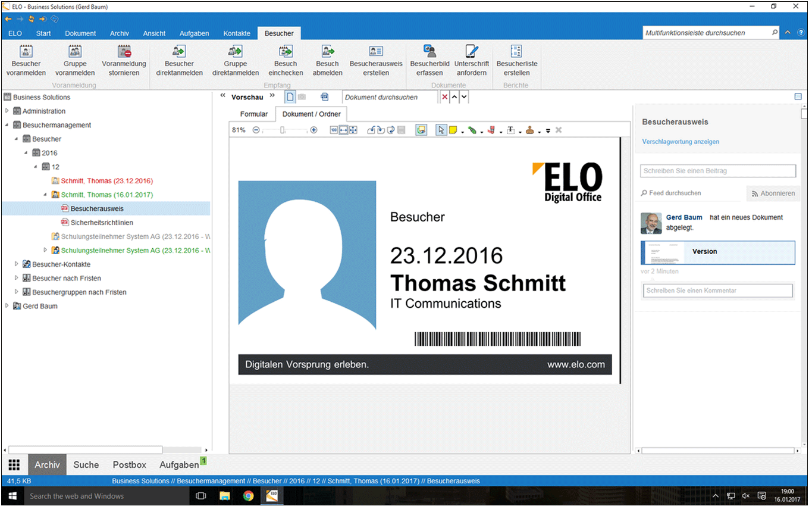Toggle annotation notes display icon
Image resolution: width=812 pixels, height=506 pixels.
point(421,130)
